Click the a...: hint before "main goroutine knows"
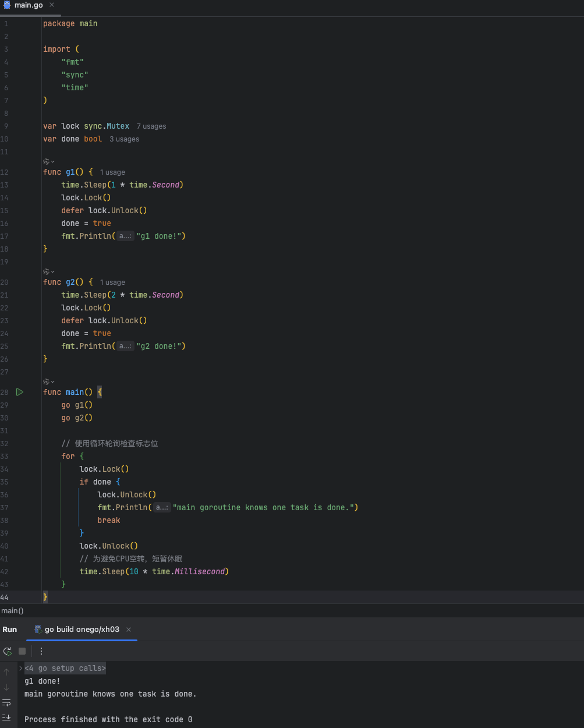Screen dimensions: 584x728 [162, 507]
